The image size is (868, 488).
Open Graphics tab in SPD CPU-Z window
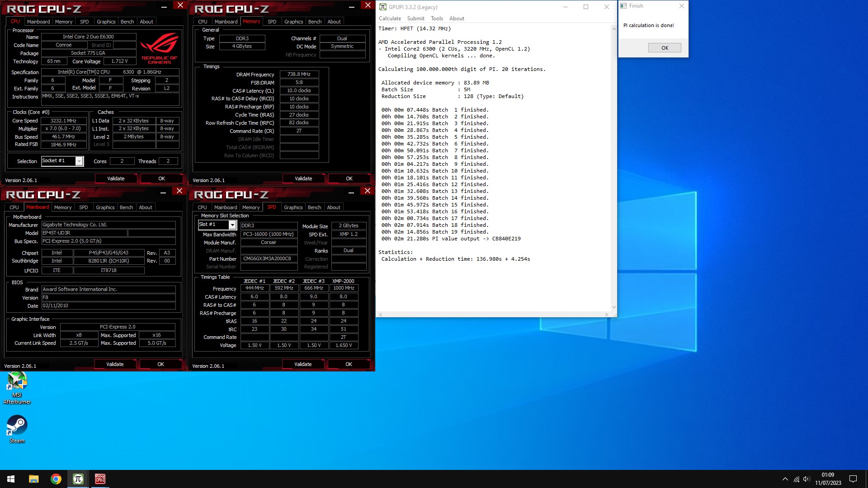[293, 207]
